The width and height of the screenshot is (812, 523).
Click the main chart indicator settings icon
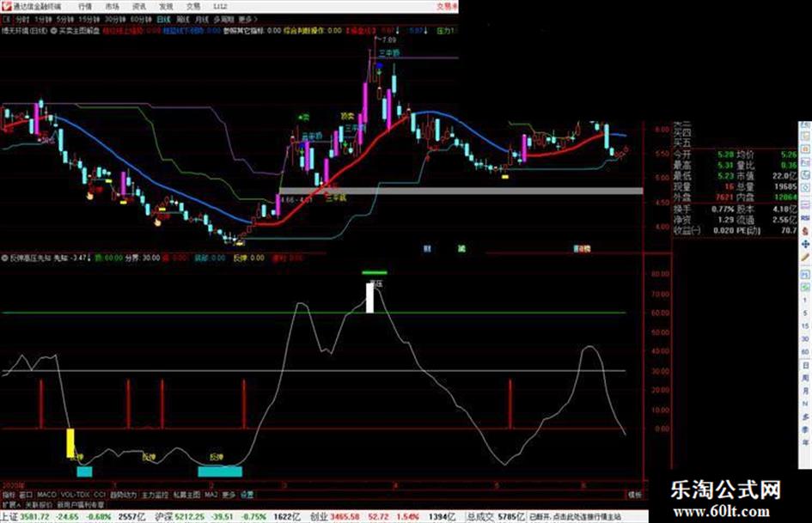click(x=54, y=31)
